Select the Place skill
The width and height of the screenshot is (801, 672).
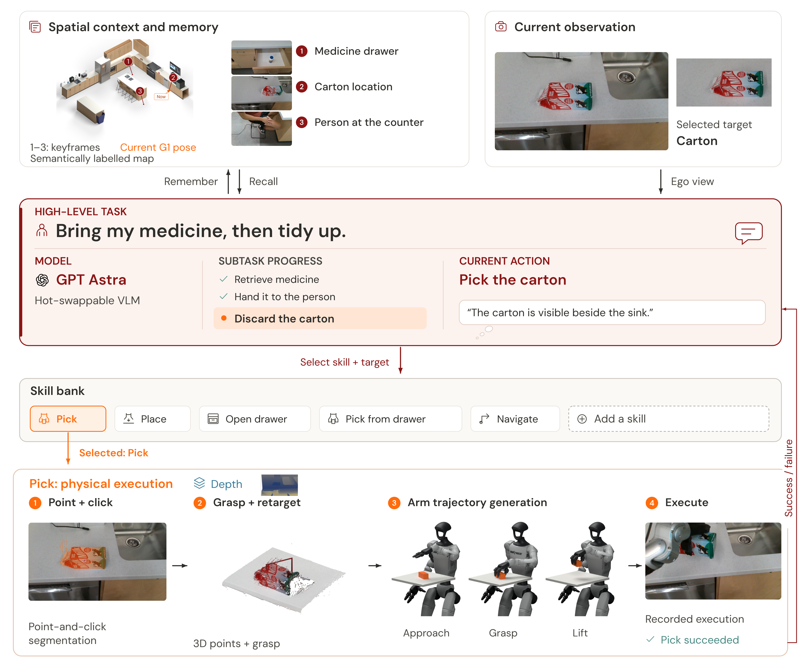pyautogui.click(x=153, y=418)
